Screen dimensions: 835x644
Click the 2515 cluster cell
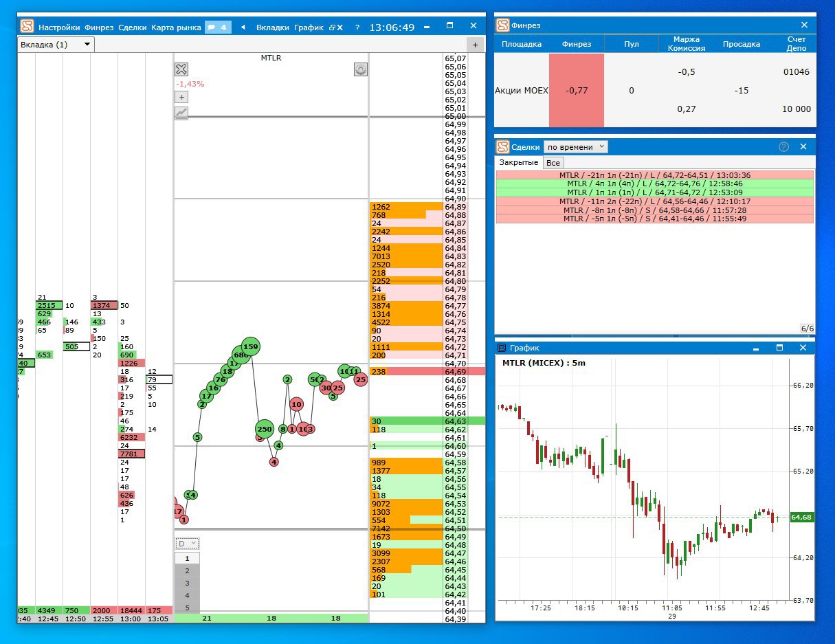pos(49,305)
